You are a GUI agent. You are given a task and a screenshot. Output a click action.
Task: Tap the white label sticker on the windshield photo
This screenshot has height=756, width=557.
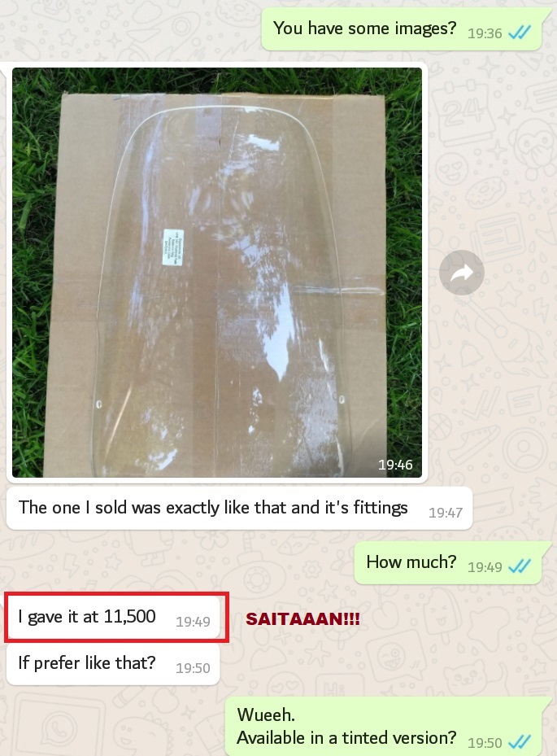tap(172, 247)
